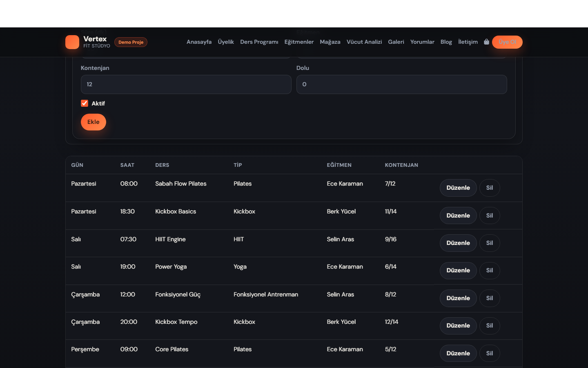The width and height of the screenshot is (588, 368).
Task: Toggle the Aktif checkbox
Action: click(85, 103)
